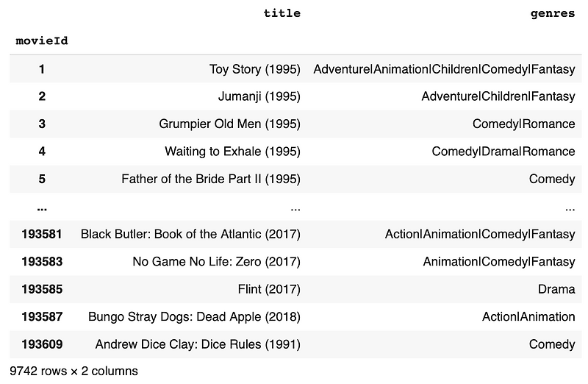
Task: Click the truncated rows ellipsis in title column
Action: pyautogui.click(x=295, y=209)
